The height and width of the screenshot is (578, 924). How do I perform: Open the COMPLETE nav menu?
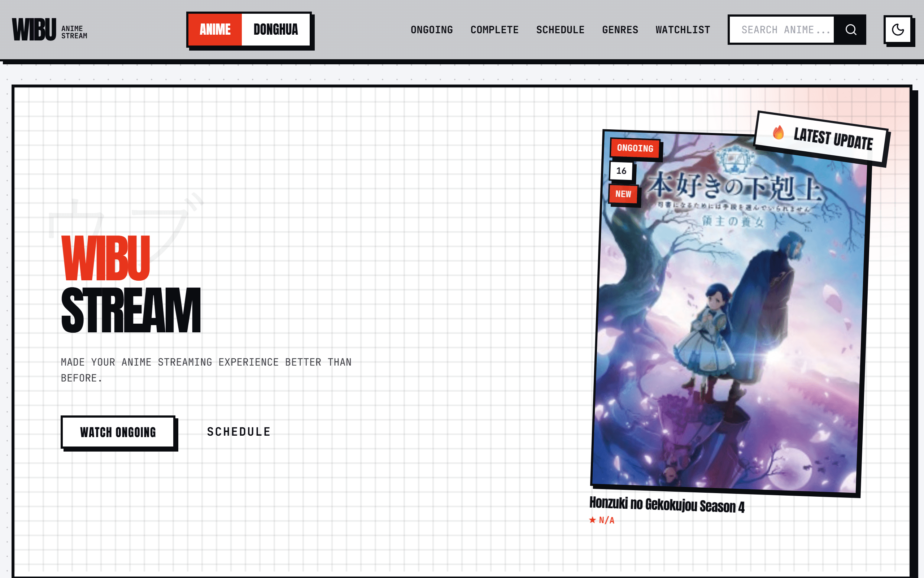coord(494,30)
